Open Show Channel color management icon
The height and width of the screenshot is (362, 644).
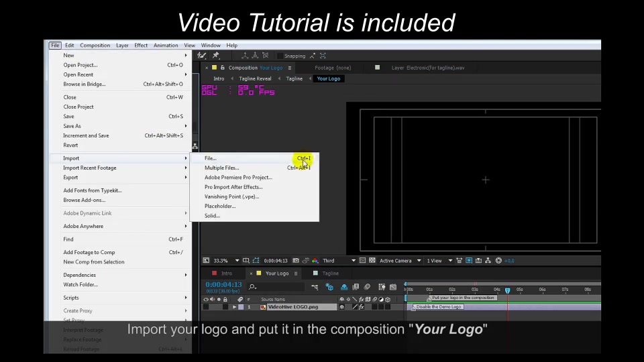tap(315, 261)
